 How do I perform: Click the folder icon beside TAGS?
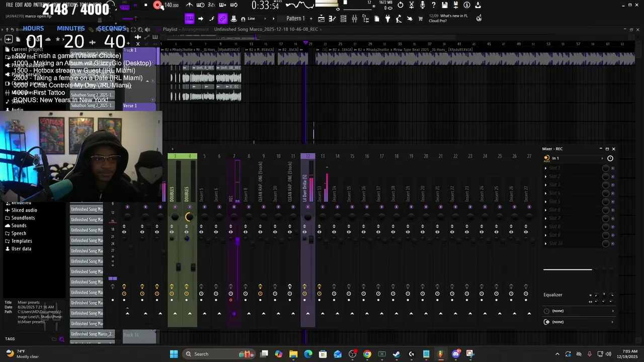(54, 339)
